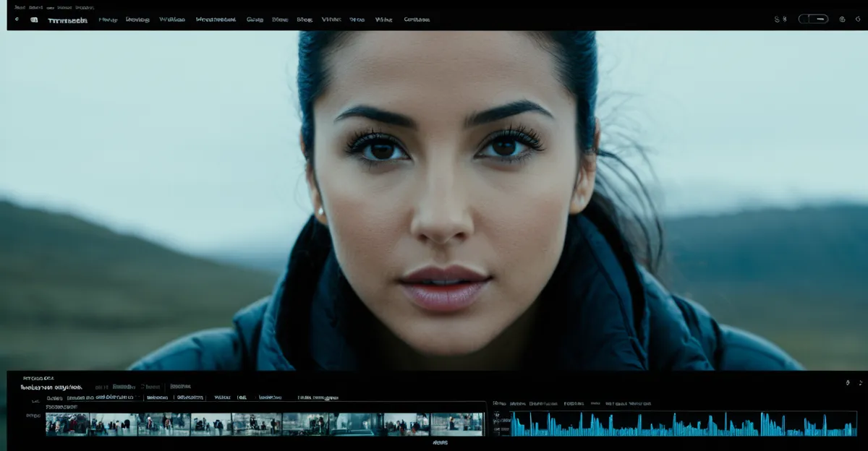Click the label centered below the video filmstrip
868x451 pixels.
point(440,442)
